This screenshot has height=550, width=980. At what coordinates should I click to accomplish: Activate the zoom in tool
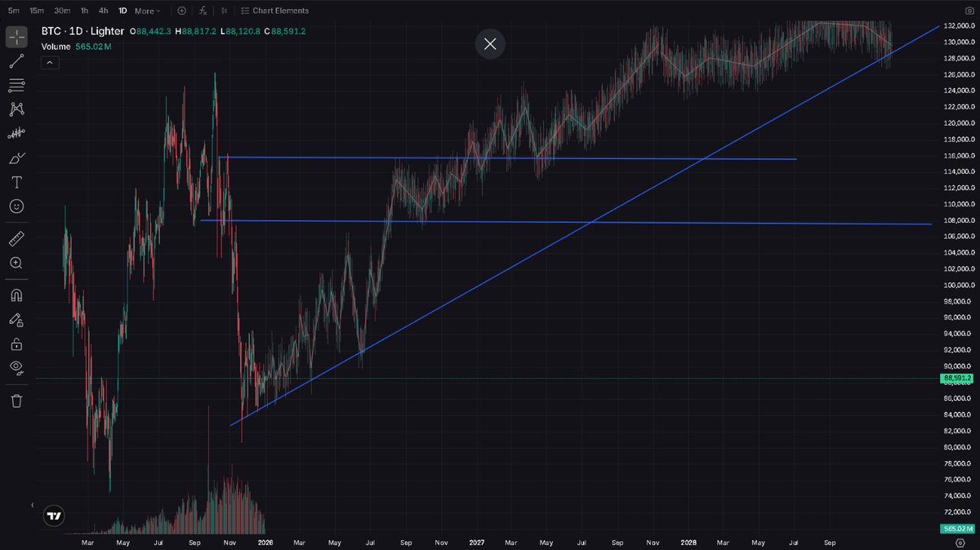tap(16, 263)
